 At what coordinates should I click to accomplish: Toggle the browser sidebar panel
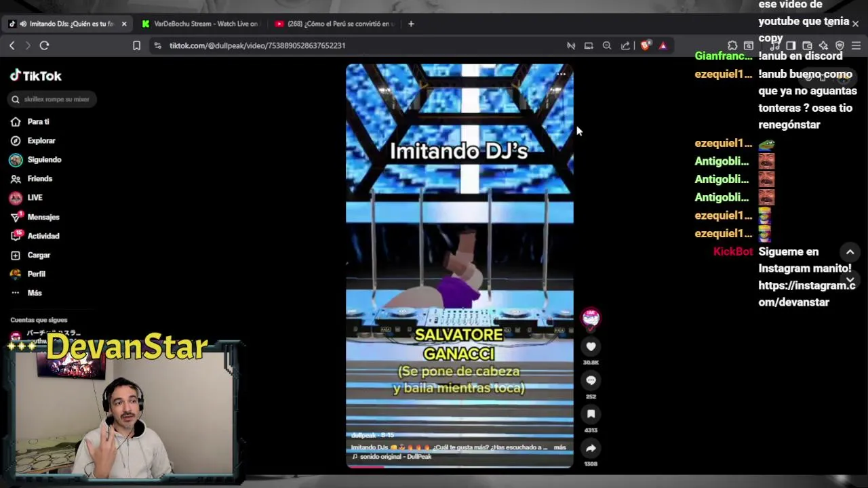click(791, 45)
